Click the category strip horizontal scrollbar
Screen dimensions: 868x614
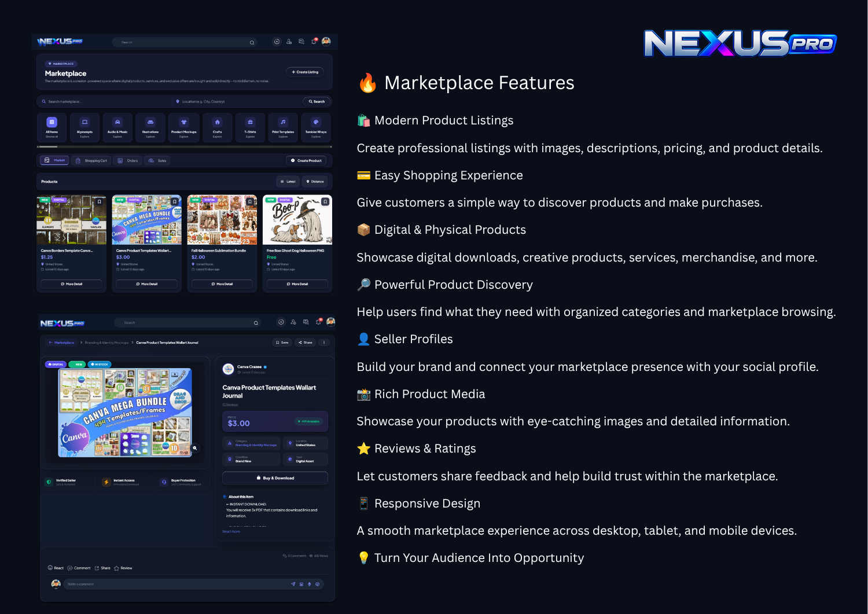[184, 147]
